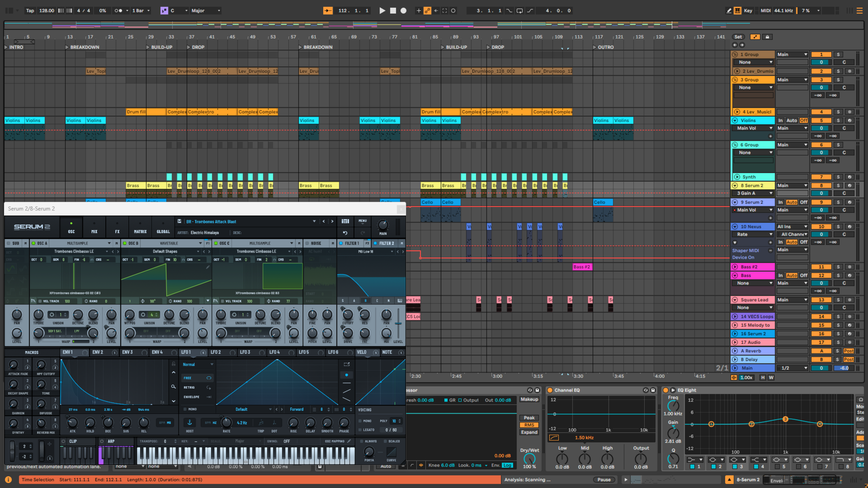
Task: Start playback with the transport Play button
Action: pos(382,11)
